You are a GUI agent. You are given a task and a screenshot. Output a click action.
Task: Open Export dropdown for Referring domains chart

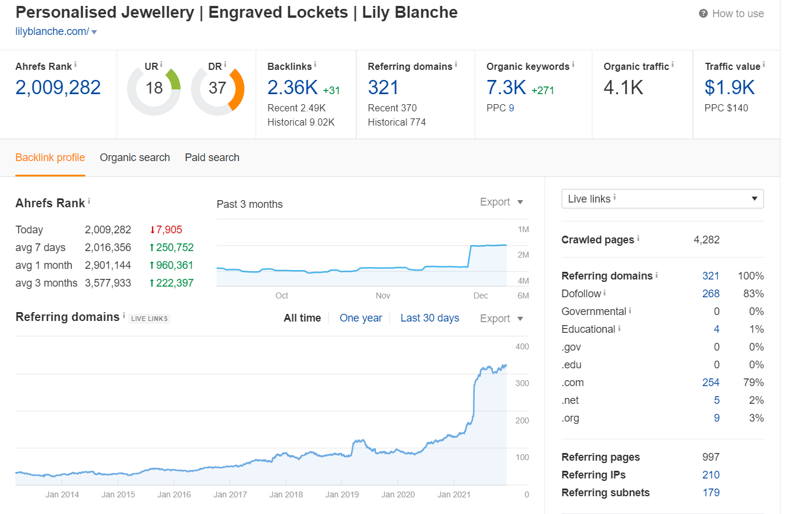tap(502, 319)
